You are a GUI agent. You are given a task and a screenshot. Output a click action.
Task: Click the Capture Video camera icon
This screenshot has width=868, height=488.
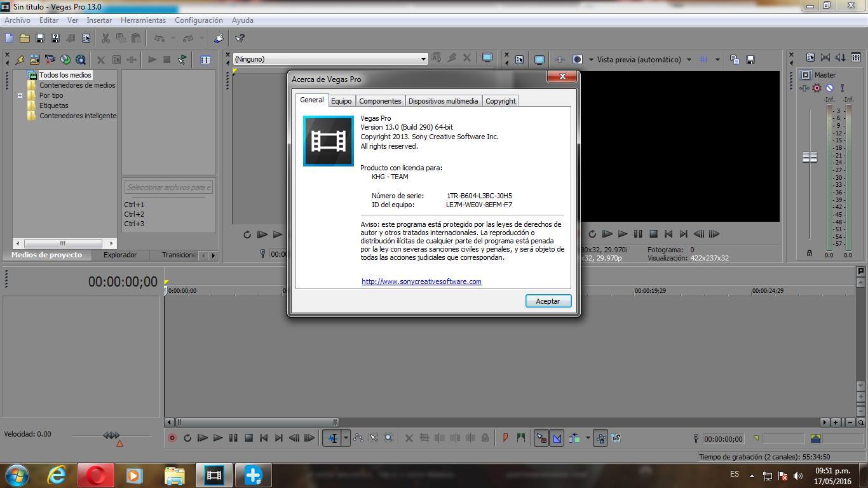click(50, 60)
